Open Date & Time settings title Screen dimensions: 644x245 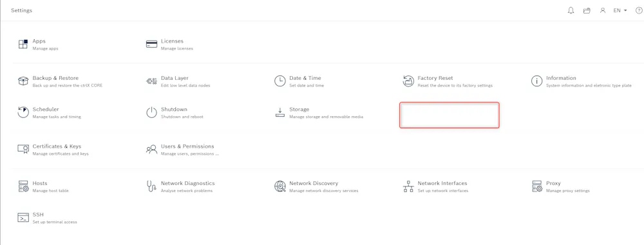(x=305, y=78)
